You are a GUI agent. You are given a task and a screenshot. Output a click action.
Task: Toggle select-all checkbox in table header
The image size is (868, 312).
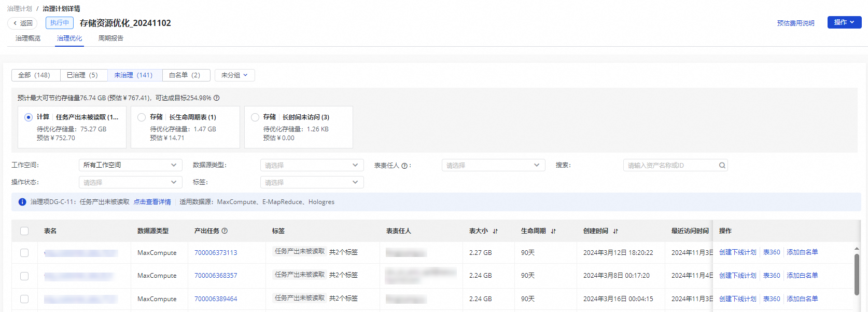click(24, 231)
